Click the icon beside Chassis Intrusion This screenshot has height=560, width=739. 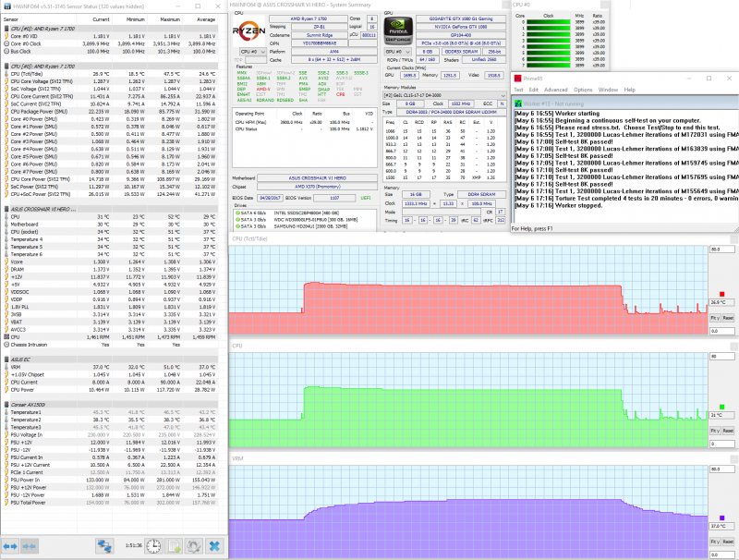[x=6, y=345]
